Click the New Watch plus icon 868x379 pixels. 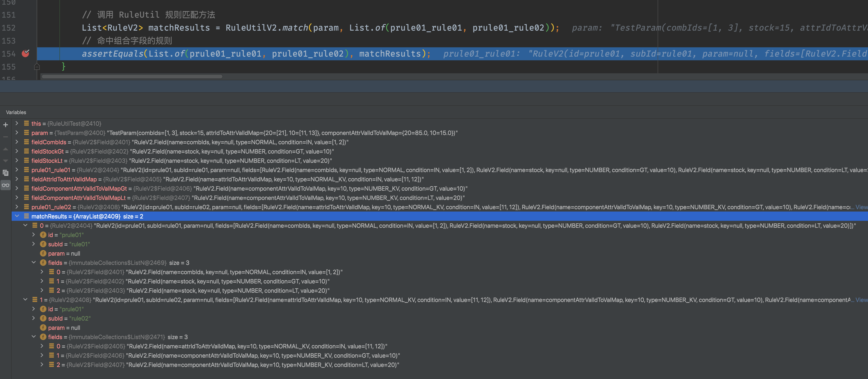point(5,125)
